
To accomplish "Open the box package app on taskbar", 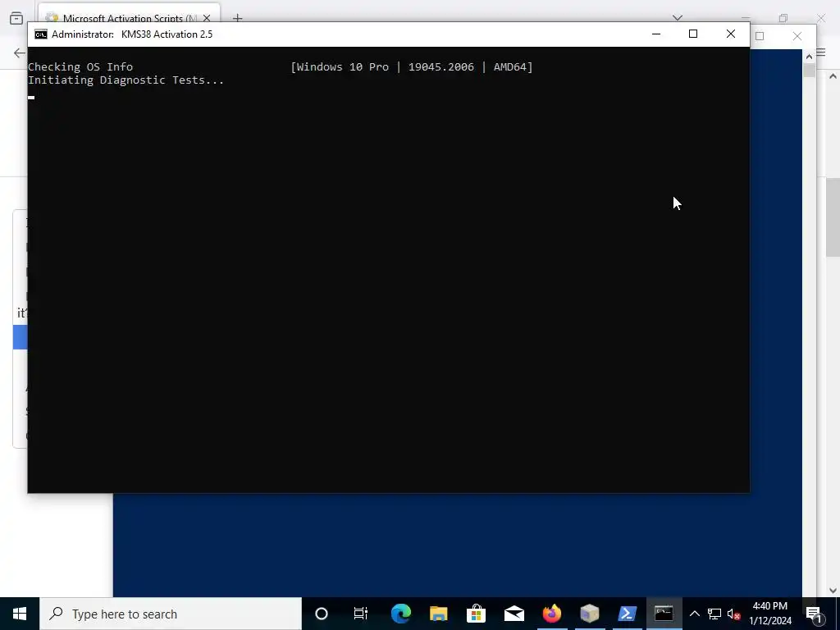I will coord(589,614).
